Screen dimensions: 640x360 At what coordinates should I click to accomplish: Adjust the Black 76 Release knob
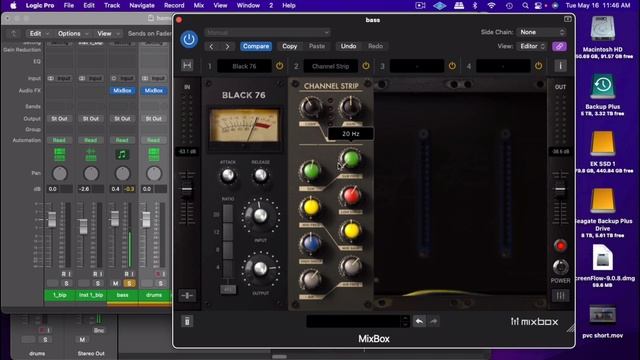260,176
